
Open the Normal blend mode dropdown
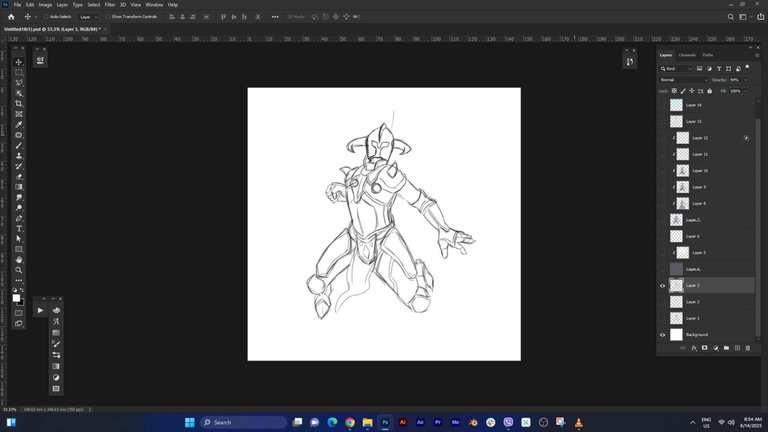click(x=683, y=80)
